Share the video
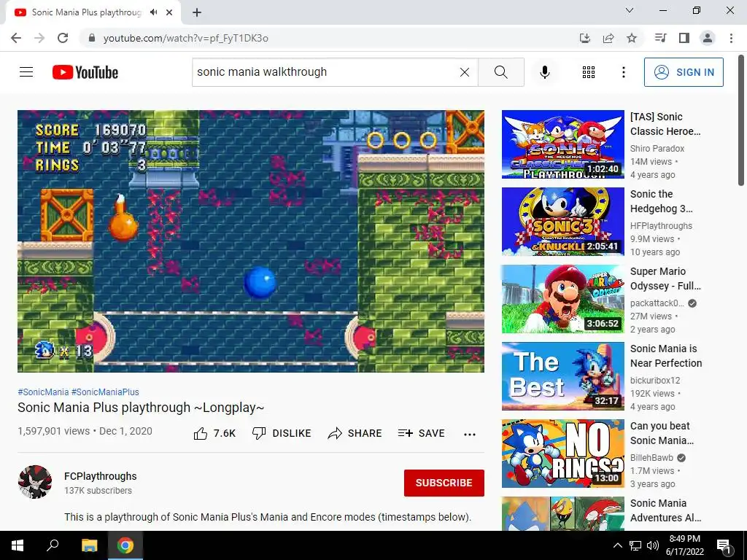This screenshot has height=560, width=747. tap(355, 433)
